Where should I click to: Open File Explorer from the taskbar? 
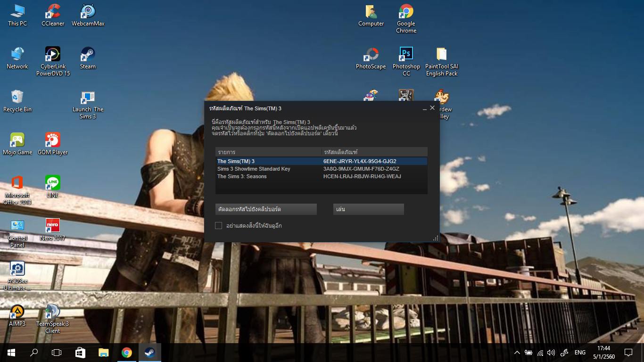[103, 353]
